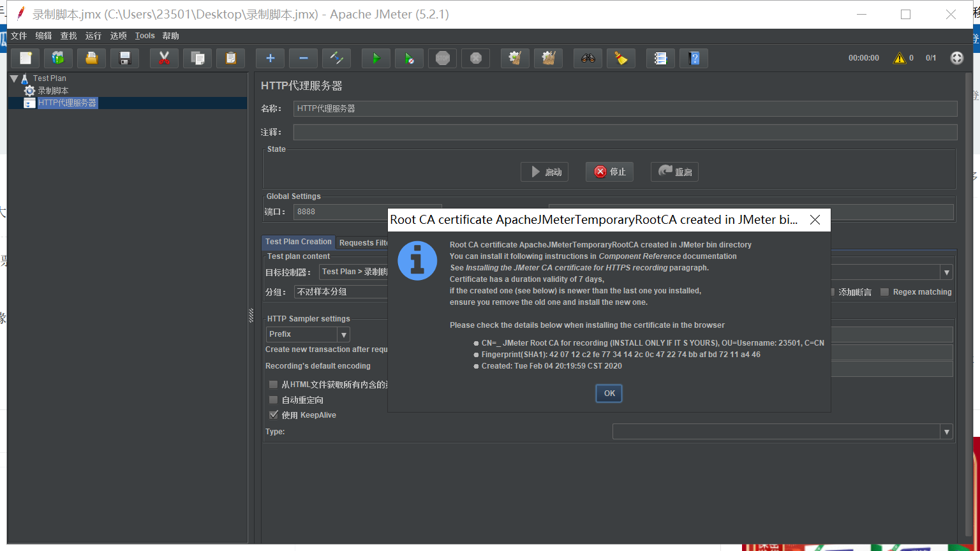980x551 pixels.
Task: Click the Clear results broom icon
Action: 516,58
